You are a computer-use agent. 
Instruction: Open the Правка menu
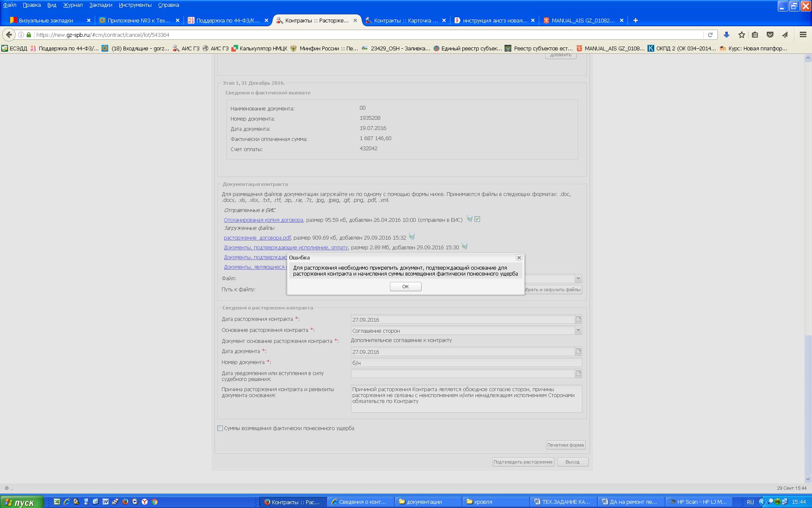point(32,5)
